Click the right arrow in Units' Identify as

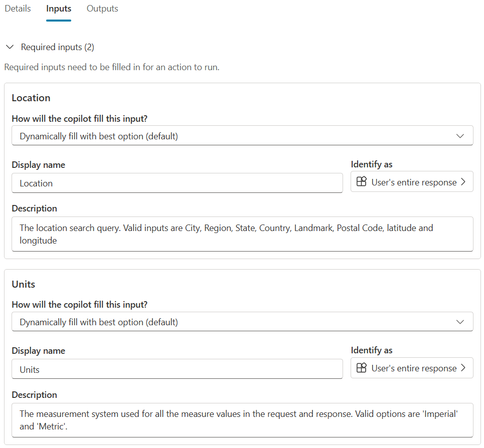[x=463, y=368]
